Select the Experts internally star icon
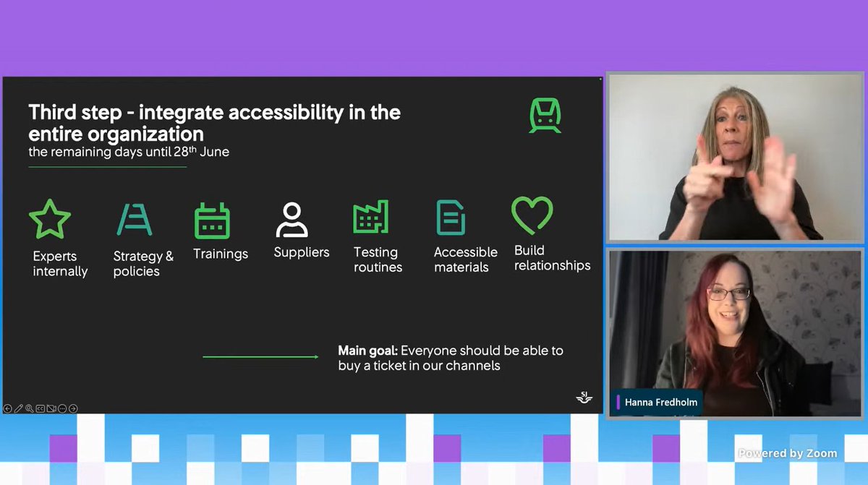Screen dimensions: 868x485 pos(50,218)
